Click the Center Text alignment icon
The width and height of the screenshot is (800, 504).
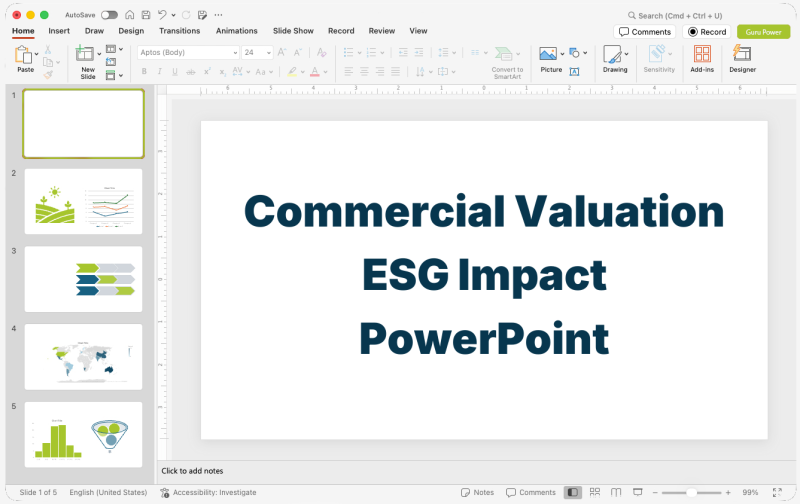click(x=364, y=71)
